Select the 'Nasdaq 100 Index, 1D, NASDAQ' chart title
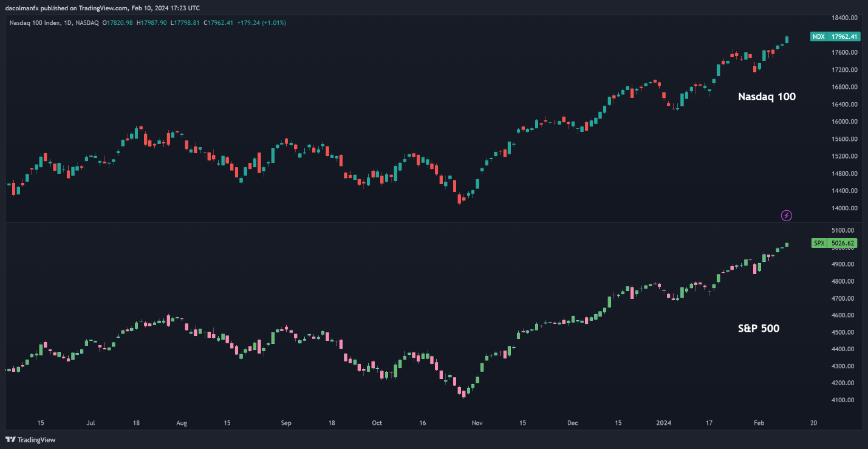Image resolution: width=868 pixels, height=449 pixels. 53,23
